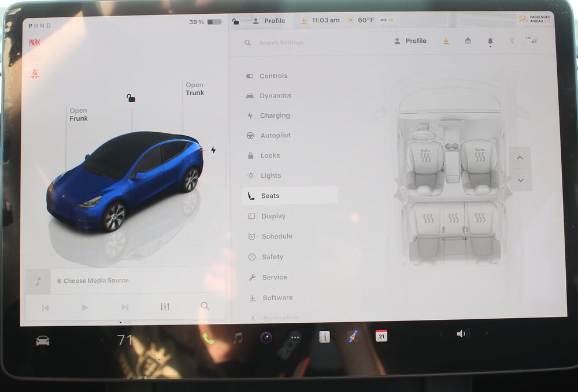This screenshot has width=578, height=392.
Task: Tap Open Trunk label
Action: (x=195, y=89)
